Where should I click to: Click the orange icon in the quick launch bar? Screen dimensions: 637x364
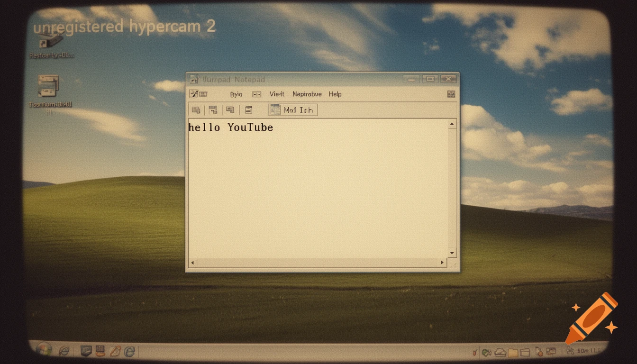tap(100, 351)
